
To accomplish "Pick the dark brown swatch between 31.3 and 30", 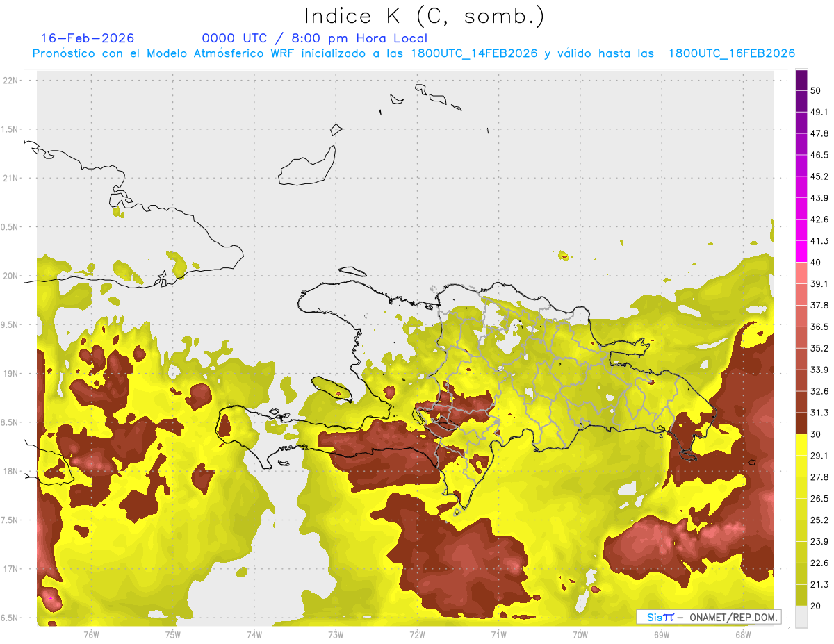I will pos(801,423).
